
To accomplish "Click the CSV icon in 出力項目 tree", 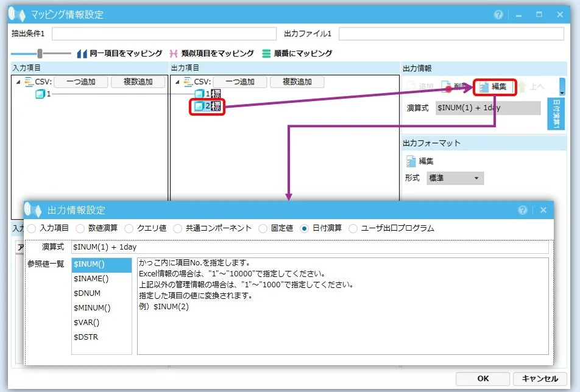I will pyautogui.click(x=188, y=82).
